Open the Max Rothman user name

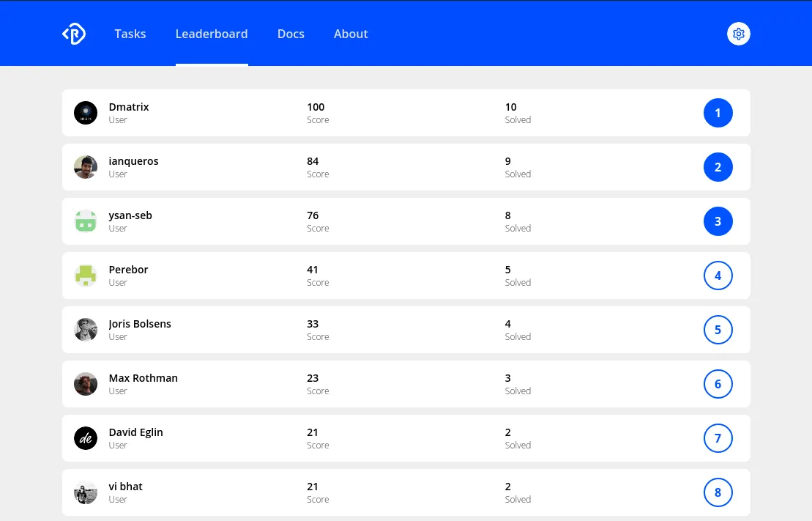tap(143, 378)
